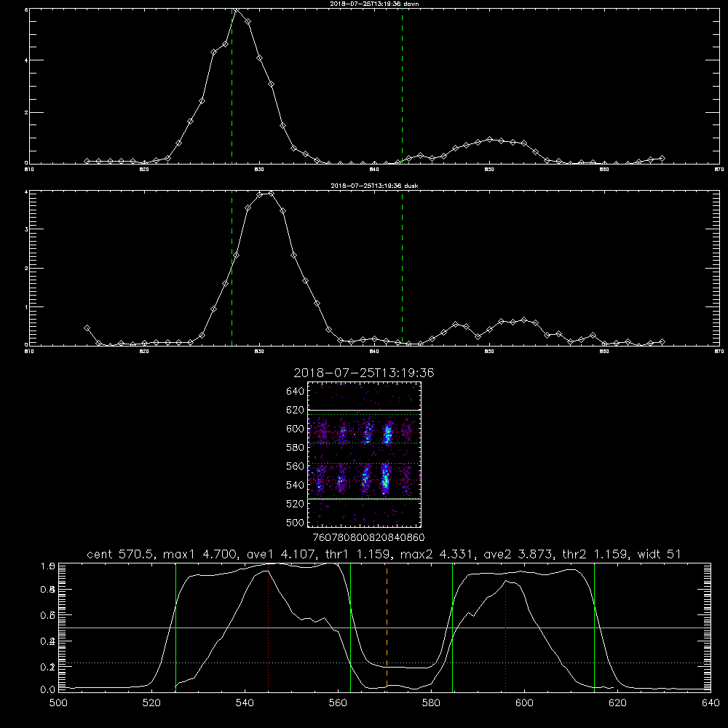Click the last data marker of dawn plot curve
The width and height of the screenshot is (728, 728).
click(x=662, y=158)
